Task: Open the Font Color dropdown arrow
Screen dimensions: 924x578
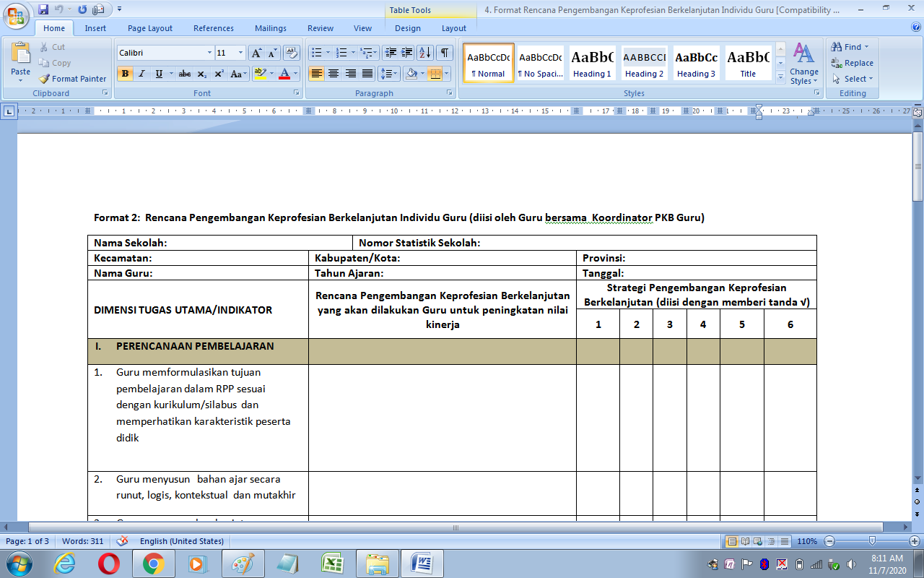Action: [295, 74]
